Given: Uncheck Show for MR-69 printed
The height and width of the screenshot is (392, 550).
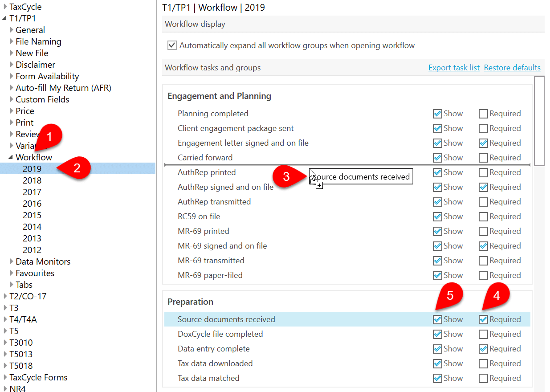Looking at the screenshot, I should coord(437,231).
